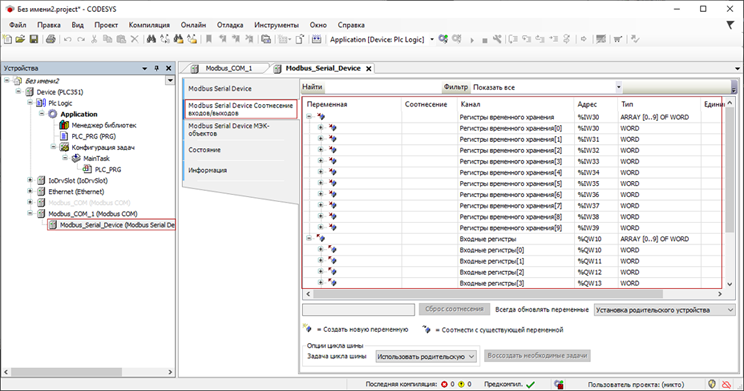Select Modbus_Serial_Device in the device tree

click(x=117, y=225)
